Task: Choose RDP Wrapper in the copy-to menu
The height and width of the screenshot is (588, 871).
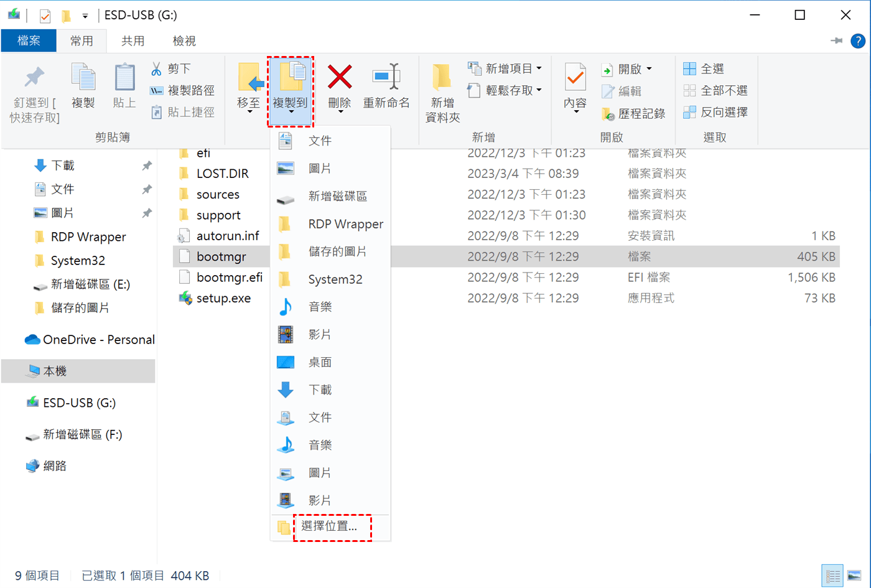Action: coord(330,224)
